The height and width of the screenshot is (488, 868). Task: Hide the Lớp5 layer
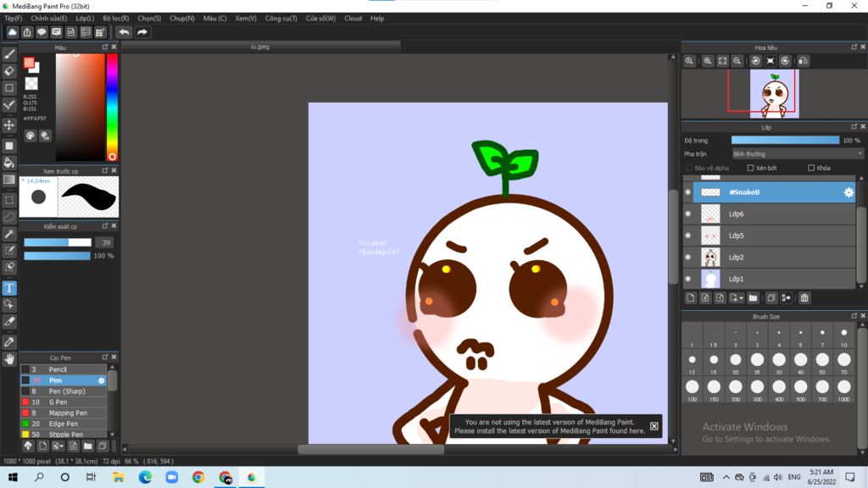[x=688, y=236]
